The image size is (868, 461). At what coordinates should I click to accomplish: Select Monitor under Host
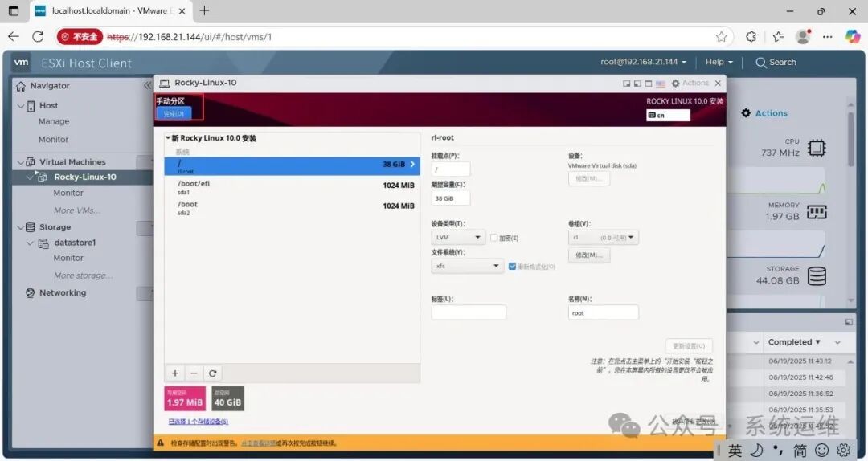[53, 140]
